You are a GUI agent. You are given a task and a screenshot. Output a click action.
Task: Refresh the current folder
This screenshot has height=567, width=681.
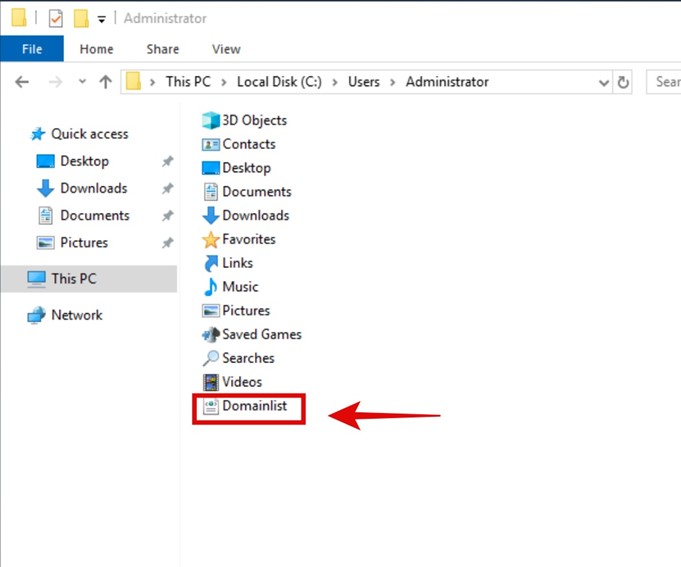point(623,82)
